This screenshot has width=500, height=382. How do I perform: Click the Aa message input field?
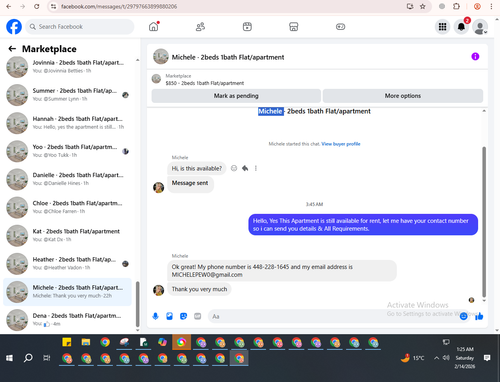(x=333, y=316)
